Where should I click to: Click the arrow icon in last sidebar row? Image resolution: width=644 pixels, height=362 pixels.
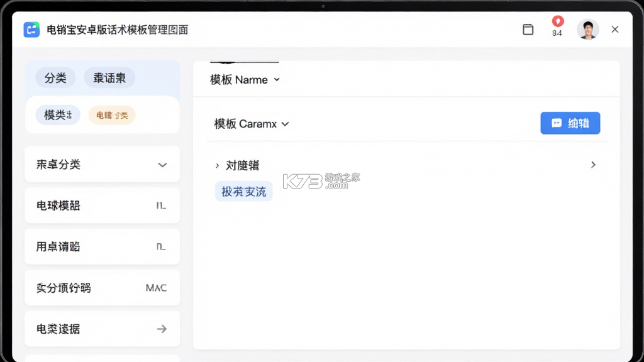pos(162,329)
